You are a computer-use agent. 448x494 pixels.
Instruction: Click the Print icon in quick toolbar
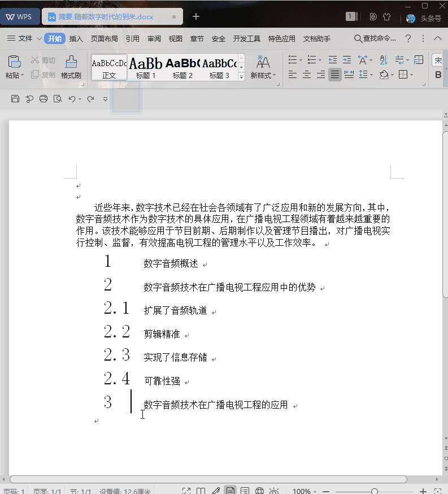[x=44, y=99]
